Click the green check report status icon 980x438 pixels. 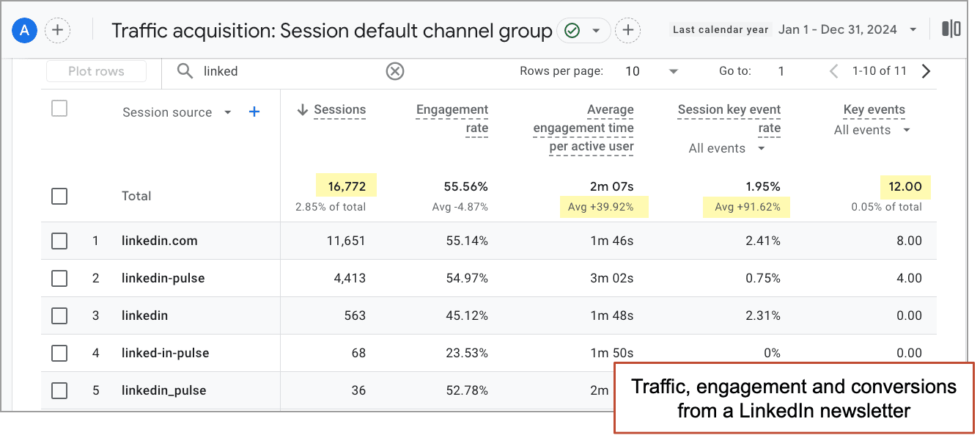click(x=572, y=31)
